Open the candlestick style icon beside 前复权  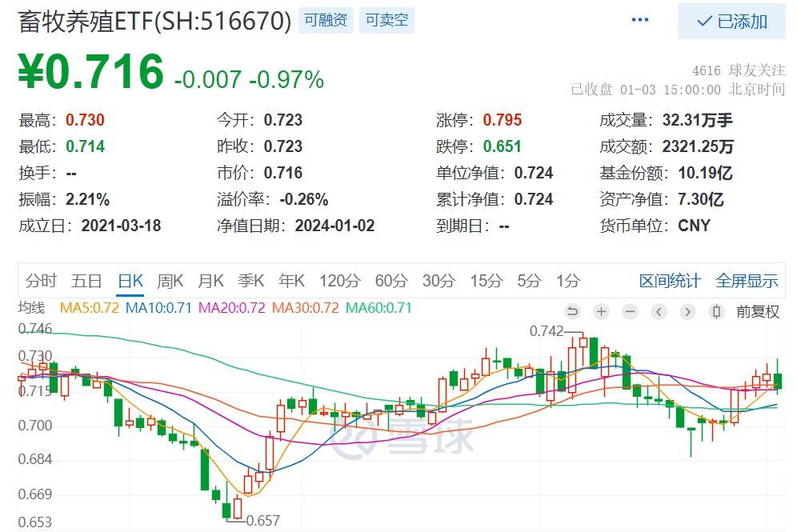pyautogui.click(x=715, y=312)
